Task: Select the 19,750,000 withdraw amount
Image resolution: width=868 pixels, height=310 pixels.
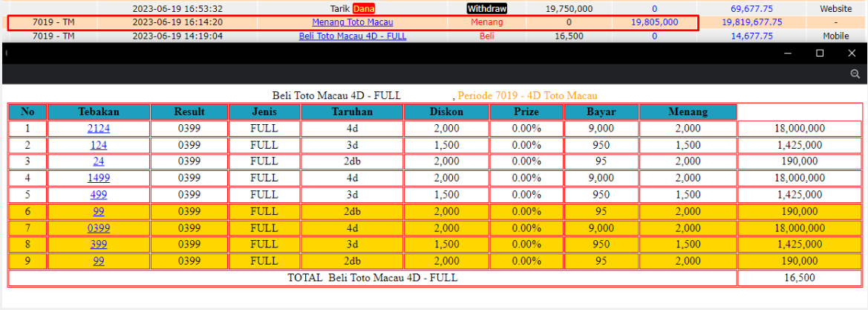Action: [570, 9]
